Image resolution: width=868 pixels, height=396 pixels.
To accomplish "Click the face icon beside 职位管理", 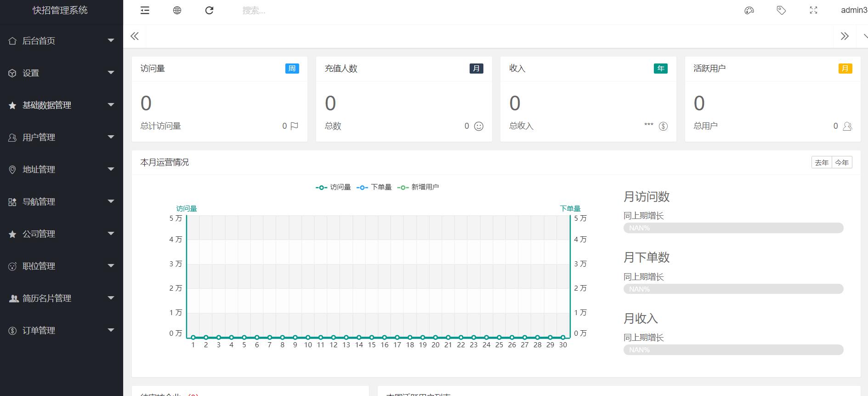I will [x=12, y=266].
